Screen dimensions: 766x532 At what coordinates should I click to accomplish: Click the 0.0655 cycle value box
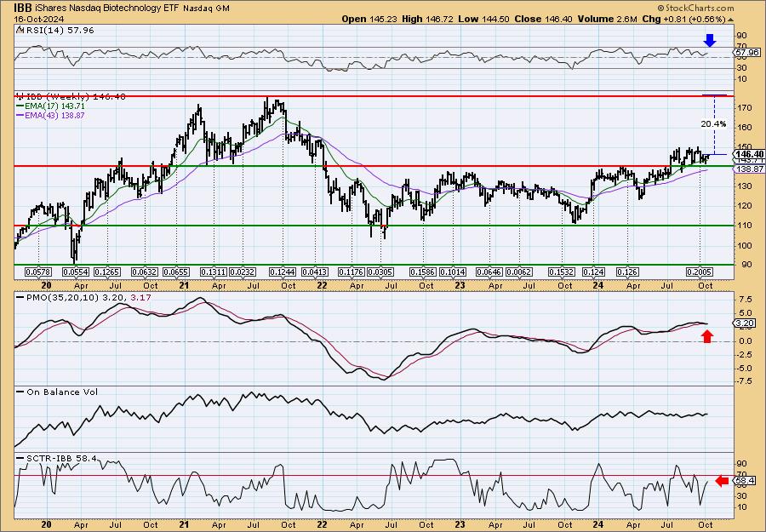(x=176, y=272)
